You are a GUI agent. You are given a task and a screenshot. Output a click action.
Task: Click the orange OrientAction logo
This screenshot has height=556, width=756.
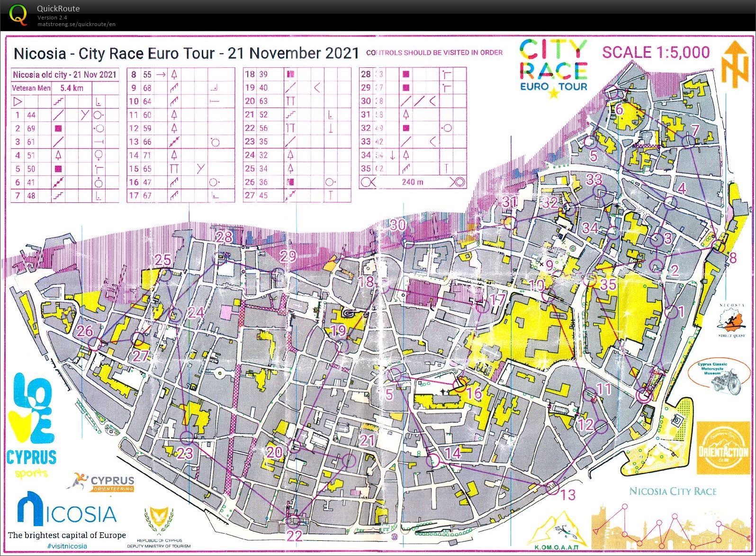click(x=723, y=448)
